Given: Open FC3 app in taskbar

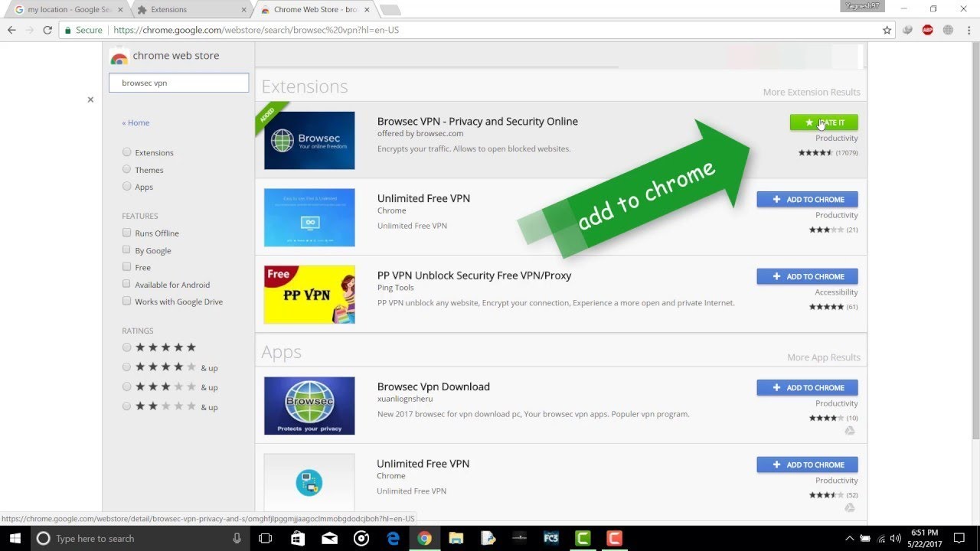Looking at the screenshot, I should point(550,538).
